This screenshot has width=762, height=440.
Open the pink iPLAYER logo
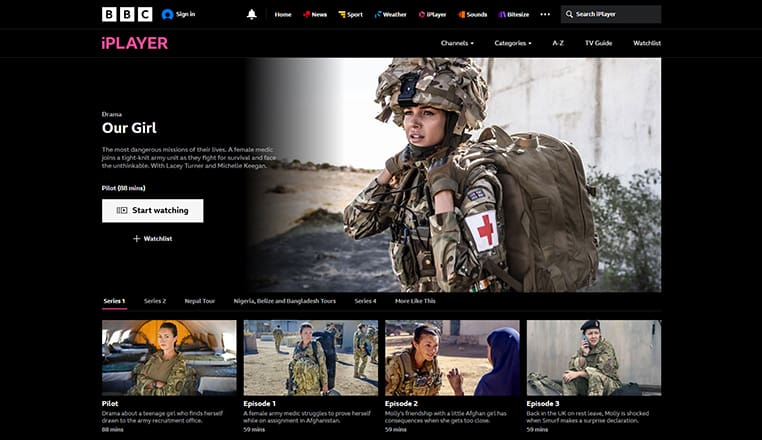135,43
